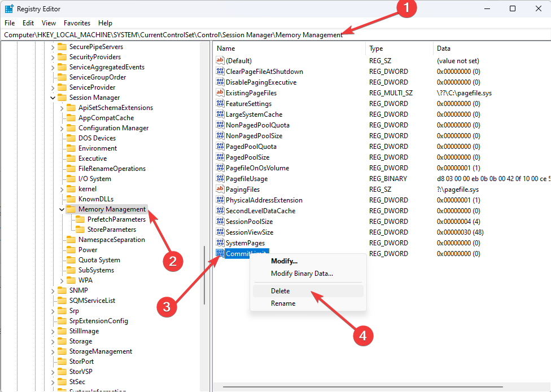This screenshot has width=551, height=392.
Task: Click the FeatureSettings DWORD icon
Action: tap(220, 104)
